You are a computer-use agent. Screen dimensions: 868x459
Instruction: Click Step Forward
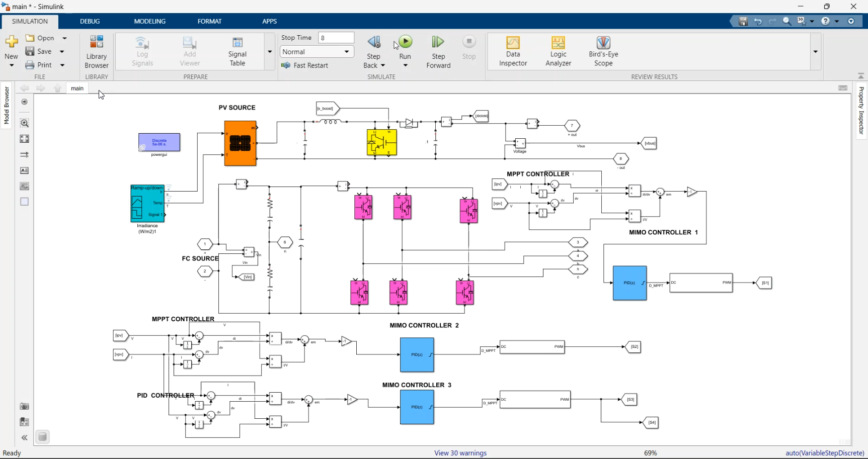[438, 51]
